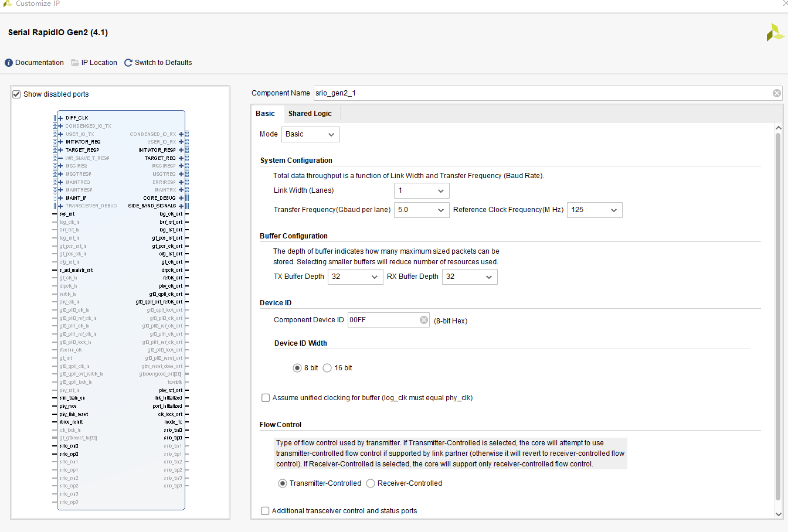Open the Transfer Frequency dropdown
788x532 pixels.
tap(422, 210)
